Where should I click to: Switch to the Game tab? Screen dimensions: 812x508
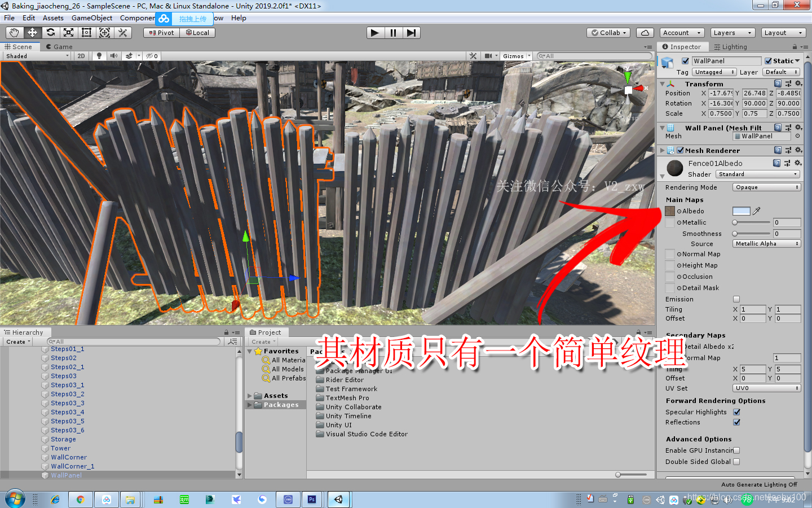pyautogui.click(x=59, y=47)
